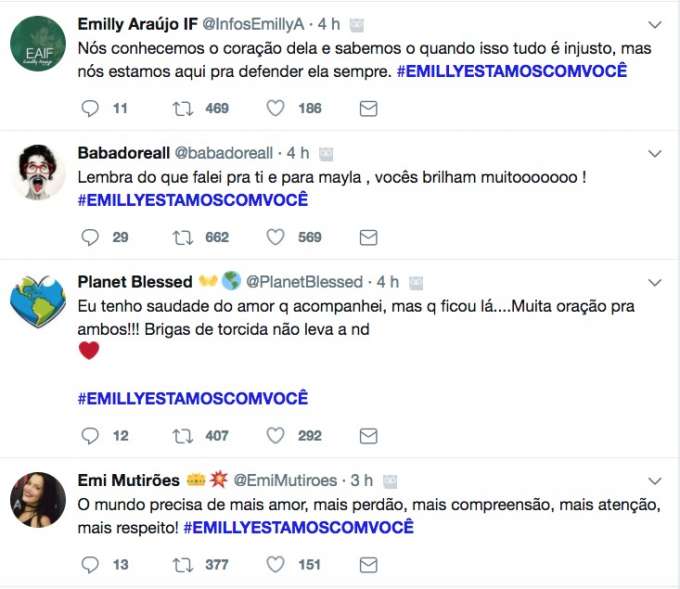
Task: Open options chevron on Emilly Araújo tweet
Action: [x=655, y=24]
